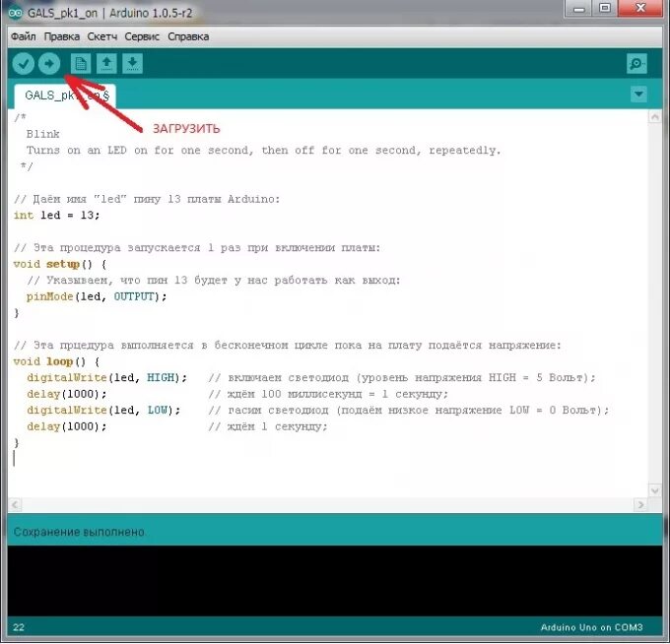The width and height of the screenshot is (670, 644).
Task: Click the 'Blink' comment line
Action: click(42, 134)
